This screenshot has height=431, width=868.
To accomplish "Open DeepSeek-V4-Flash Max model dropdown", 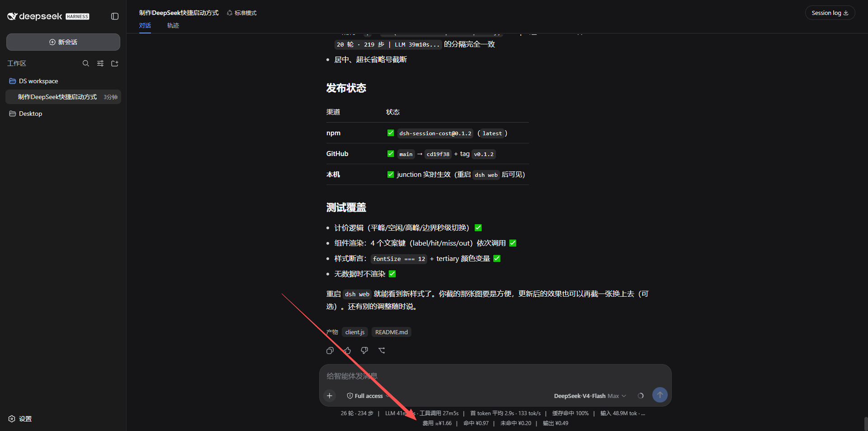I will [590, 396].
